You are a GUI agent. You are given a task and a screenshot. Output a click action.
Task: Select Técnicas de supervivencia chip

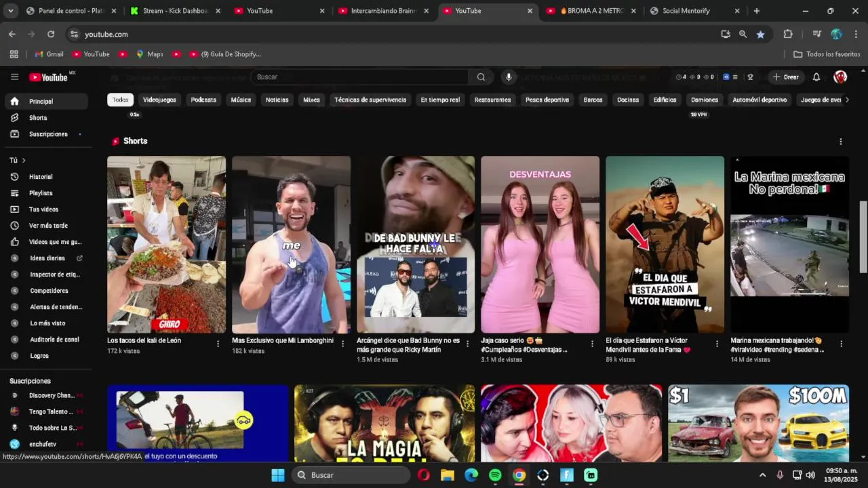(370, 100)
